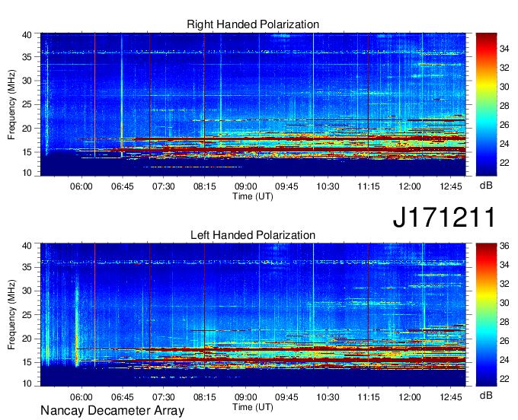The width and height of the screenshot is (518, 420).
Task: Click the top color bar's dB unit label
Action: coord(486,186)
